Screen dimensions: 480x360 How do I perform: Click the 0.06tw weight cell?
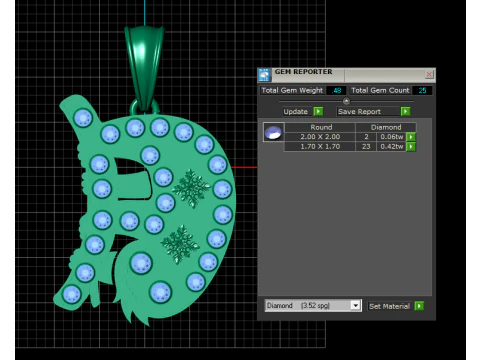click(x=391, y=137)
